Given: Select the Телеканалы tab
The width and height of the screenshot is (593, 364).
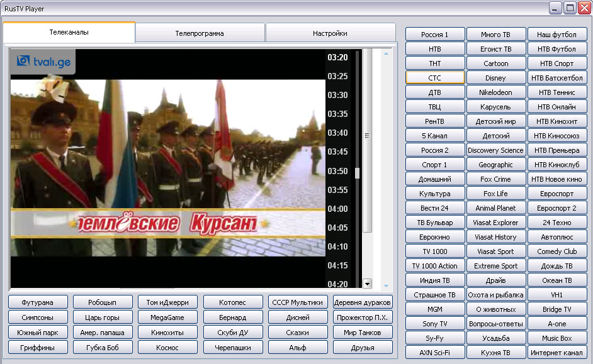Looking at the screenshot, I should 69,32.
